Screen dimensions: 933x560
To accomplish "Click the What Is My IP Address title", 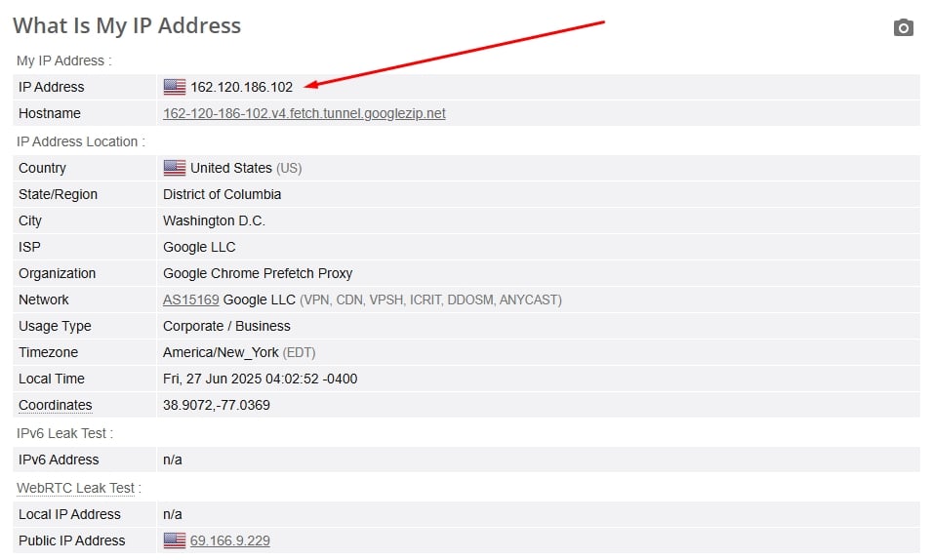I will (127, 25).
